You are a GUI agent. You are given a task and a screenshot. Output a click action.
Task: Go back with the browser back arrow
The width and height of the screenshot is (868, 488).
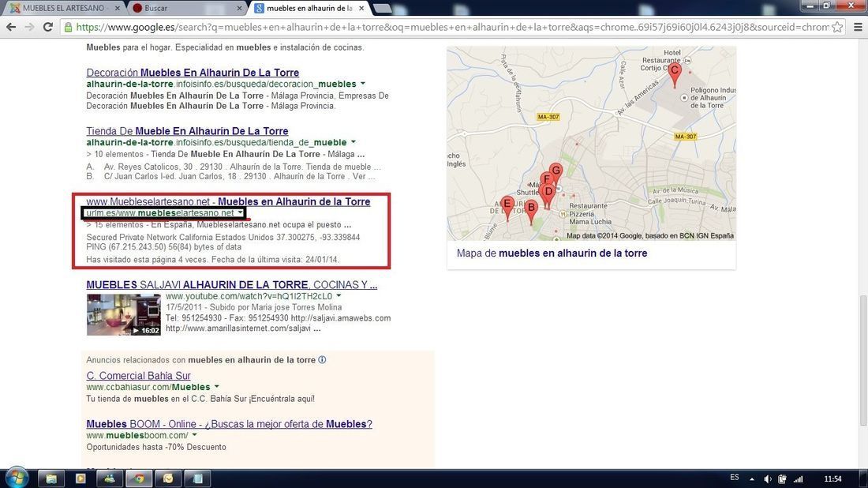11,27
